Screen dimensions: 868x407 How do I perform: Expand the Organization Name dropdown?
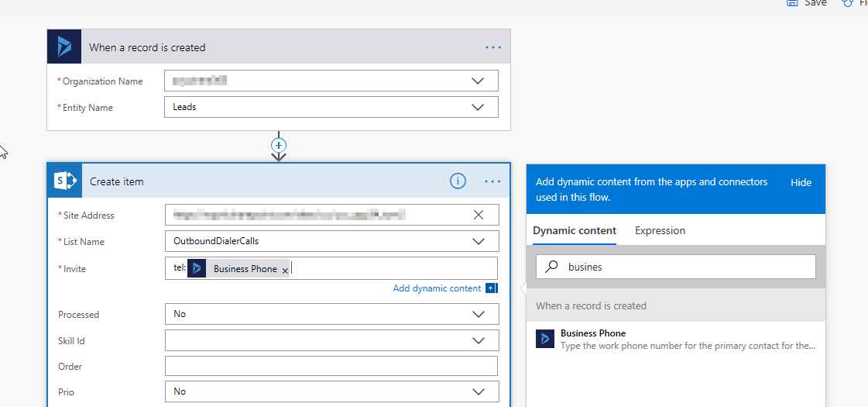[x=478, y=81]
